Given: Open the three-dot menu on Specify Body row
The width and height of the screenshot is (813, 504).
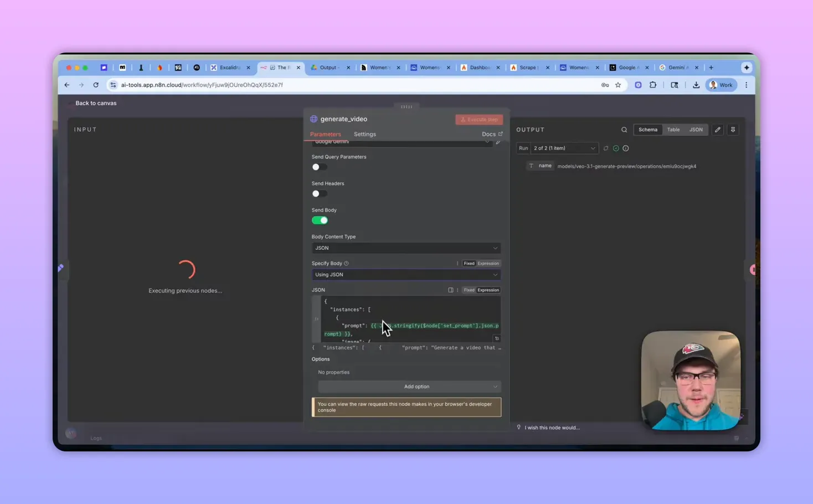Looking at the screenshot, I should (x=457, y=264).
